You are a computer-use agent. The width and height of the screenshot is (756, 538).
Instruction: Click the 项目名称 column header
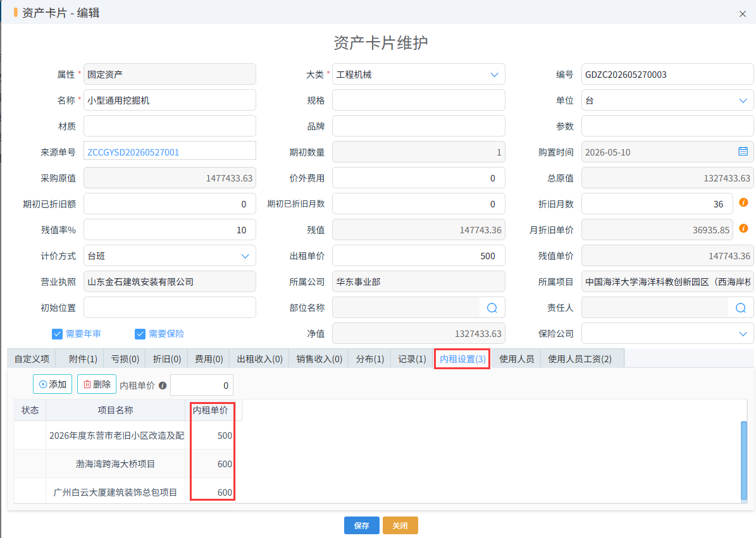point(116,410)
